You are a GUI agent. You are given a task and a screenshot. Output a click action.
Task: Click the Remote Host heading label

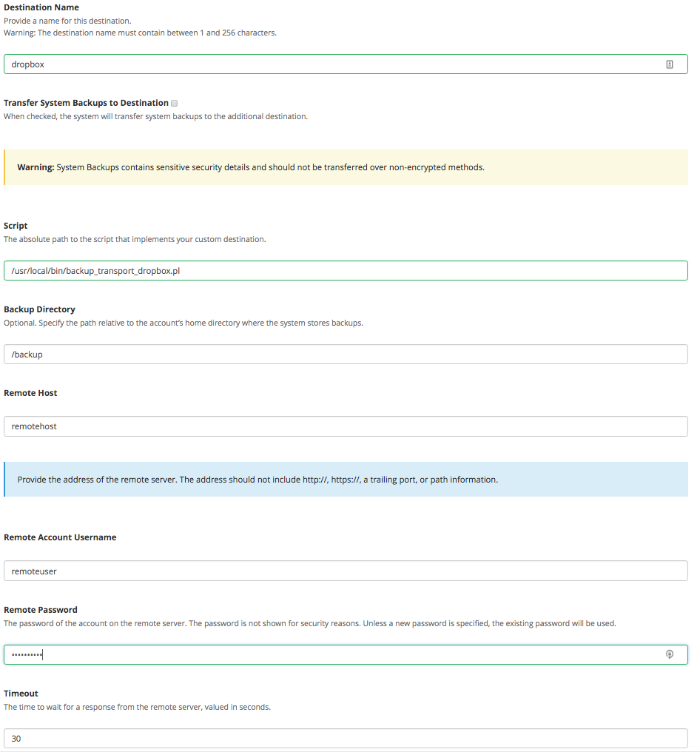click(x=30, y=393)
